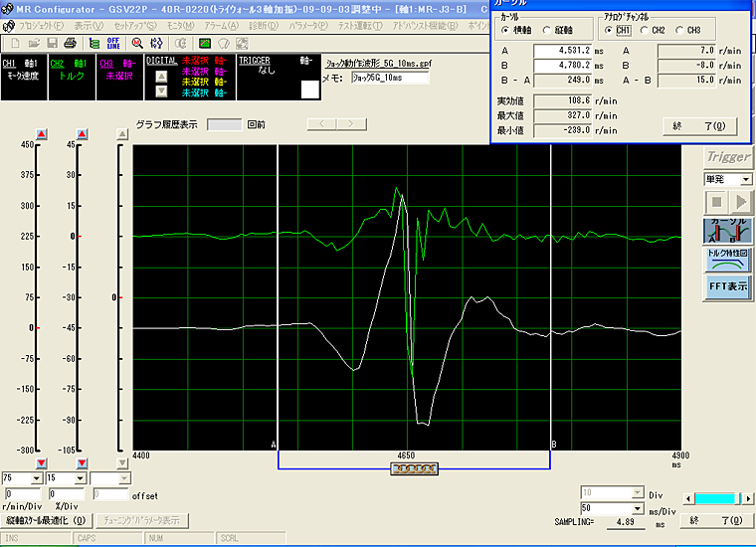Open the greyed 10 Div dropdown

pyautogui.click(x=638, y=492)
